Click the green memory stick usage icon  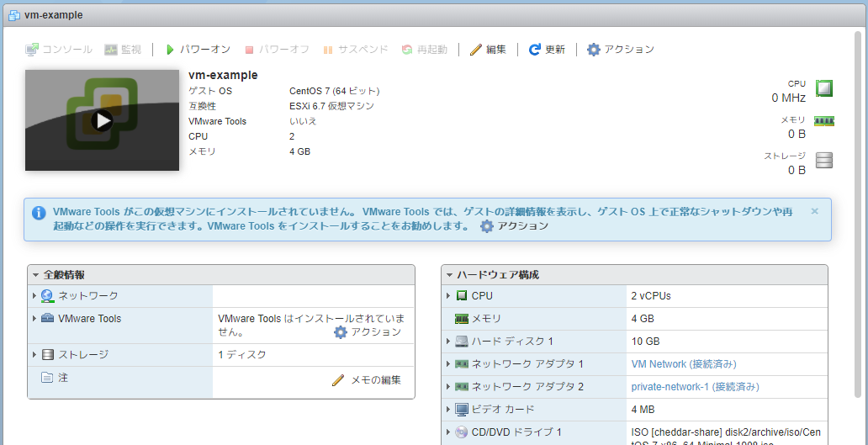[823, 121]
